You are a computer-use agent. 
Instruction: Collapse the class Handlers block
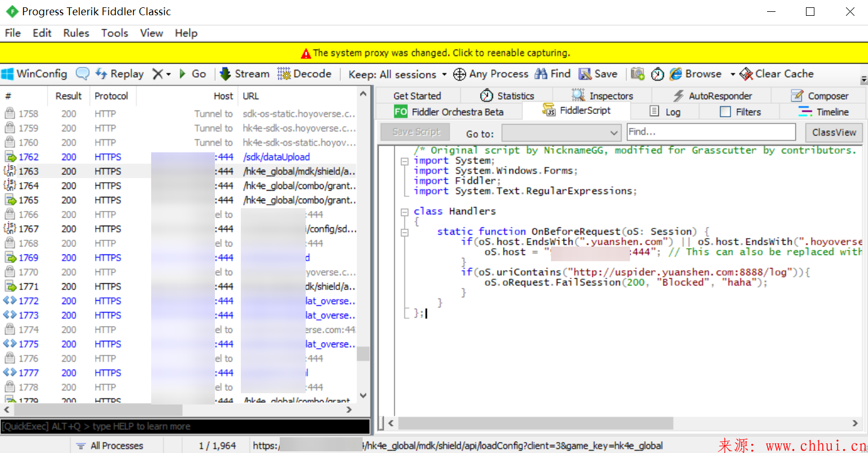tap(404, 212)
